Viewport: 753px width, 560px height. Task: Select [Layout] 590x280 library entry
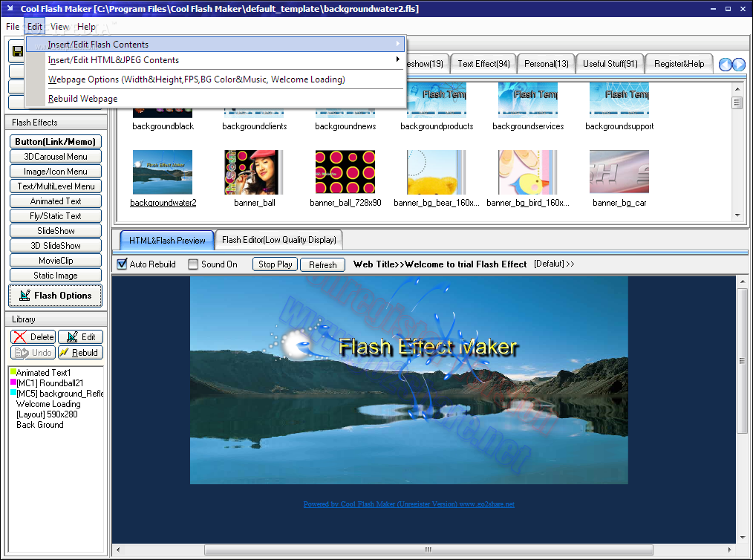pos(47,414)
